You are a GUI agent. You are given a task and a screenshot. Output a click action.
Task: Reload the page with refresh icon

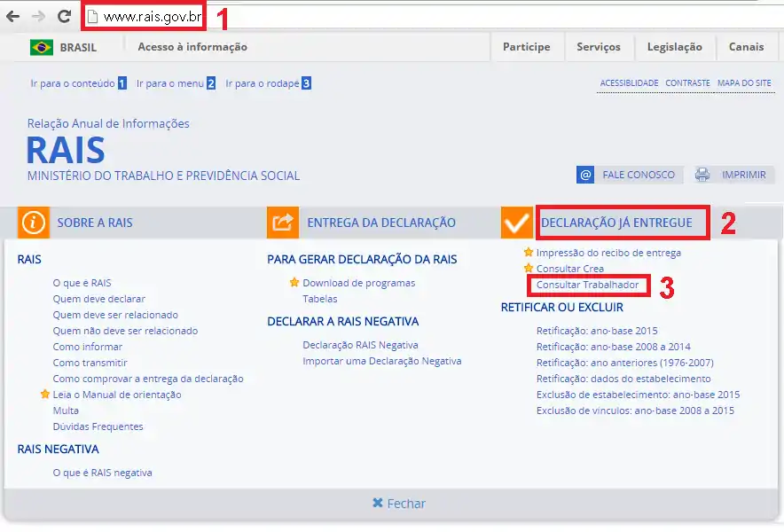click(64, 16)
